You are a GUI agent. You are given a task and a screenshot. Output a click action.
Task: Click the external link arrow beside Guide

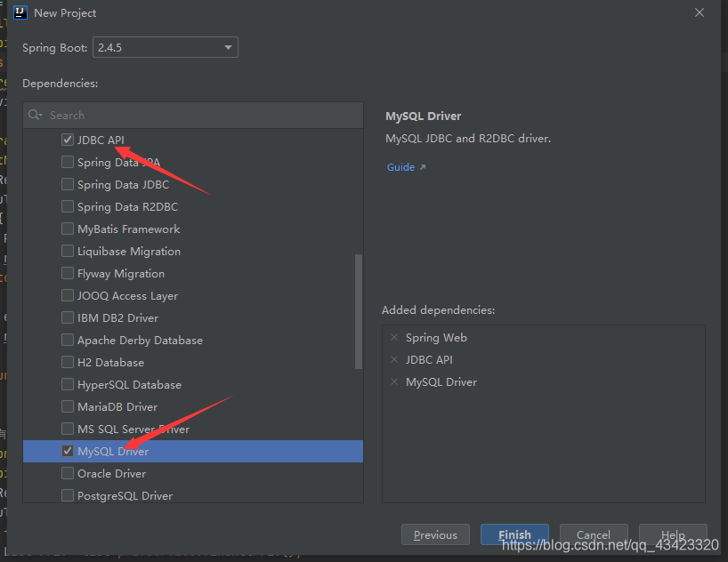click(x=423, y=167)
